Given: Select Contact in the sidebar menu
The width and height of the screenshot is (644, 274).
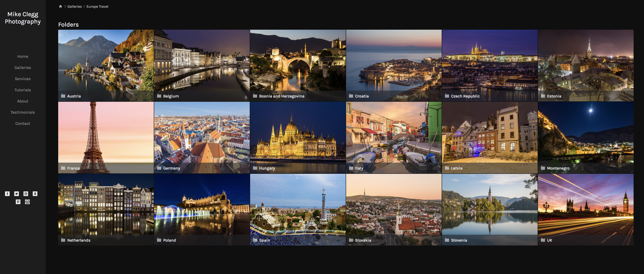Looking at the screenshot, I should click(23, 123).
